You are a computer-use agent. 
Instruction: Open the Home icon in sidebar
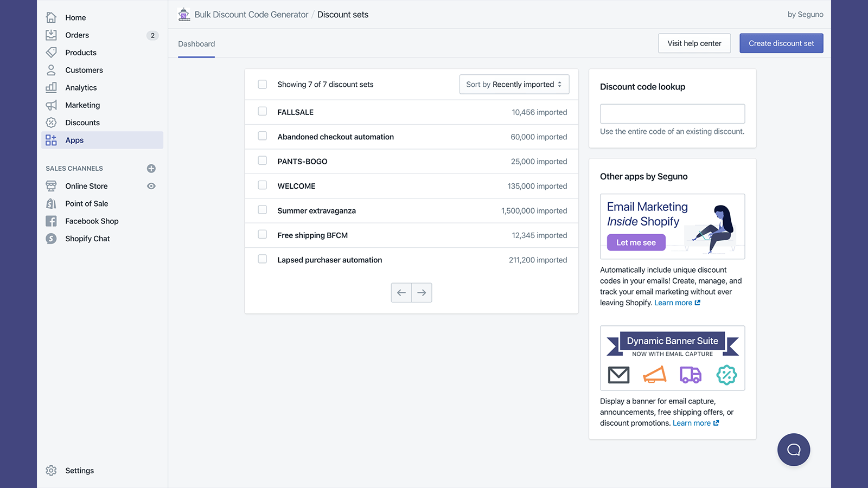(x=52, y=17)
